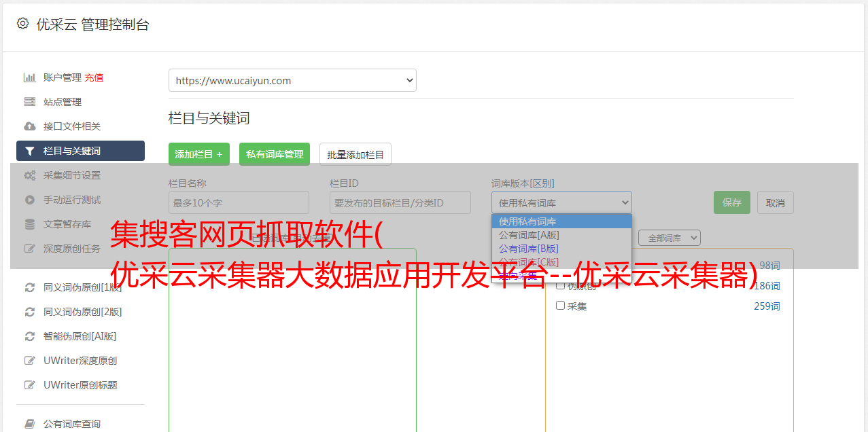The height and width of the screenshot is (432, 868).
Task: Open 深度原创任务 in the sidebar
Action: pos(72,249)
